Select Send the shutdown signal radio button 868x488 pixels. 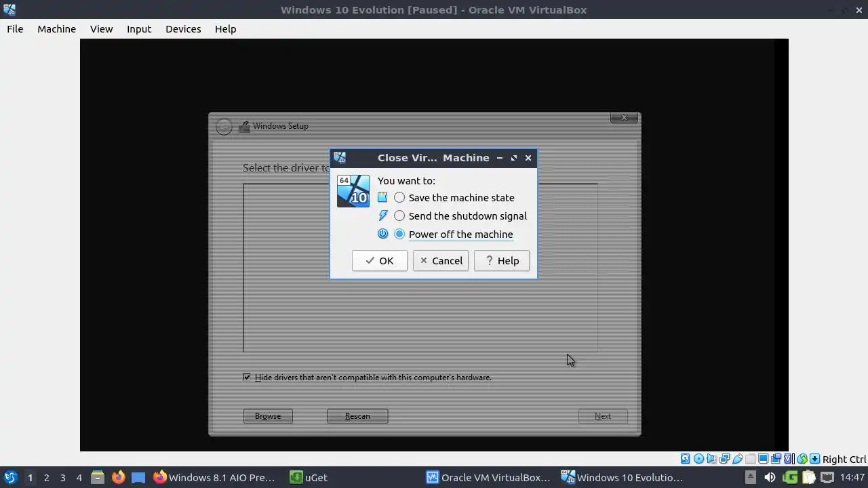point(399,216)
